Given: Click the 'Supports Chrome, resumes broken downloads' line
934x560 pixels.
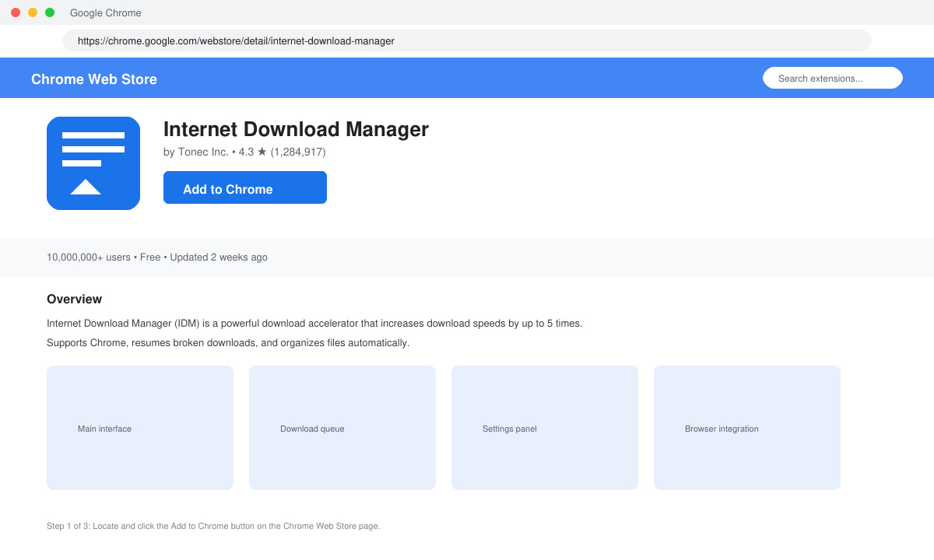Looking at the screenshot, I should (228, 343).
